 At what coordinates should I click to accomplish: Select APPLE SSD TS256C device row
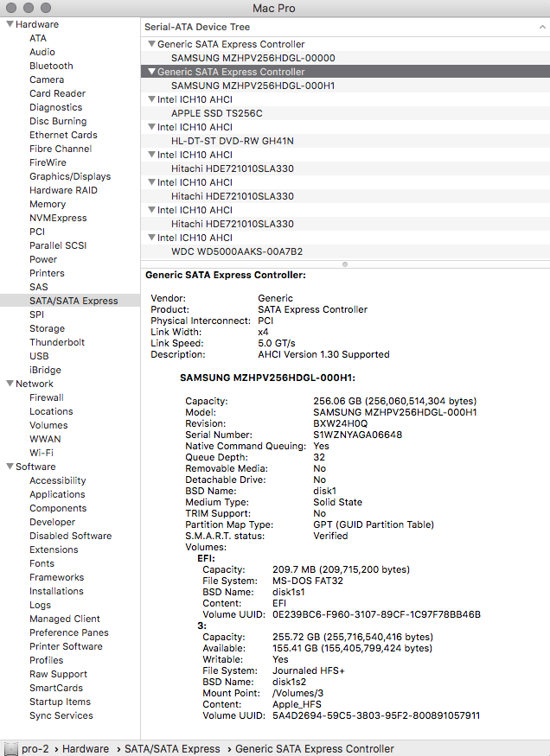tap(345, 113)
